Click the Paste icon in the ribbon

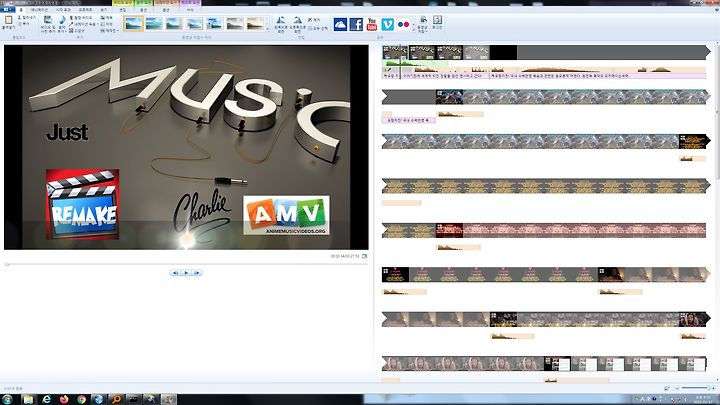8,20
